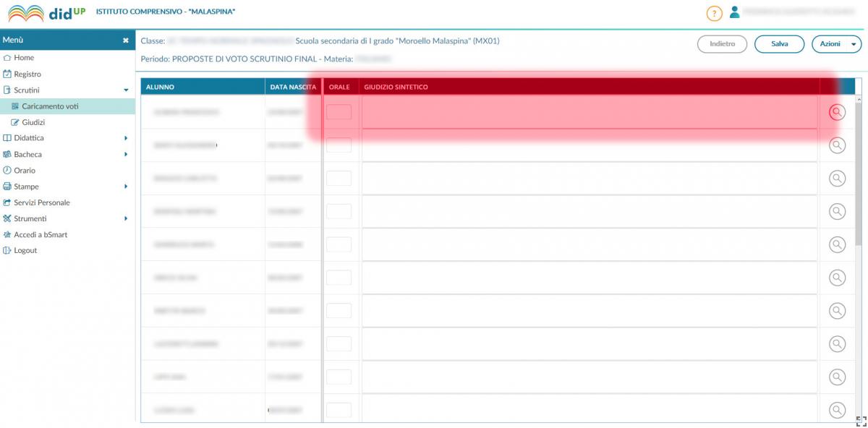This screenshot has width=868, height=428.
Task: Expand the Bacheca submenu arrow
Action: coord(126,154)
